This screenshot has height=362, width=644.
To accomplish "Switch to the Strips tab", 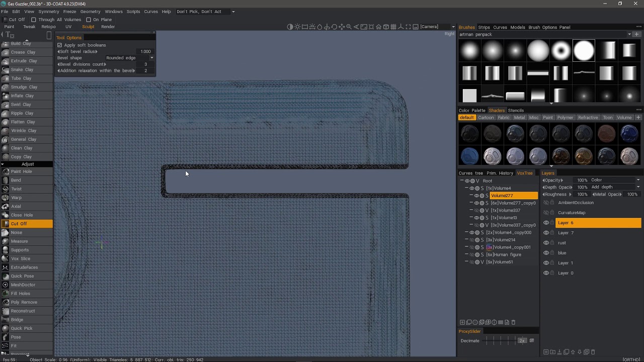I will point(484,27).
